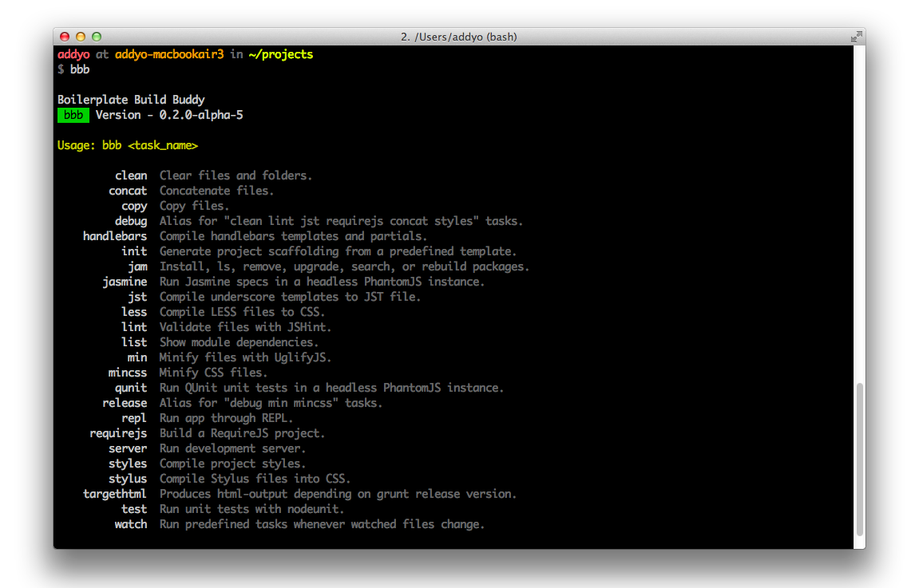Screen dimensions: 911x588
Task: Click the 'clean' task name
Action: pyautogui.click(x=131, y=176)
